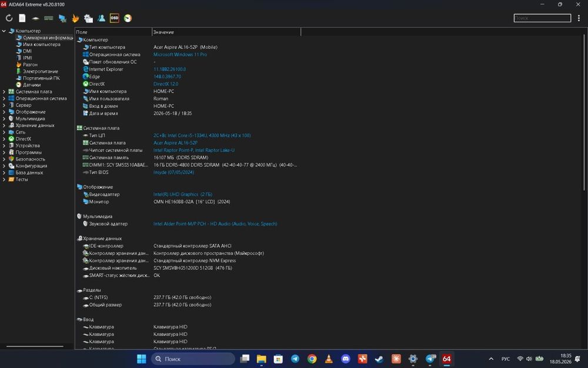Image resolution: width=588 pixels, height=368 pixels.
Task: Open the OSD panel toolbar icon
Action: pos(115,18)
